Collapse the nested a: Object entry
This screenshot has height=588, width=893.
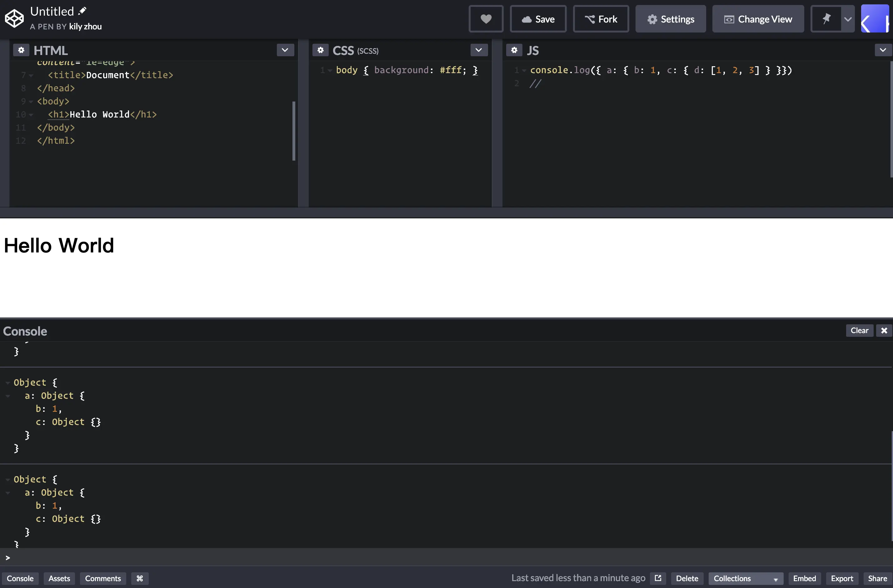(8, 396)
